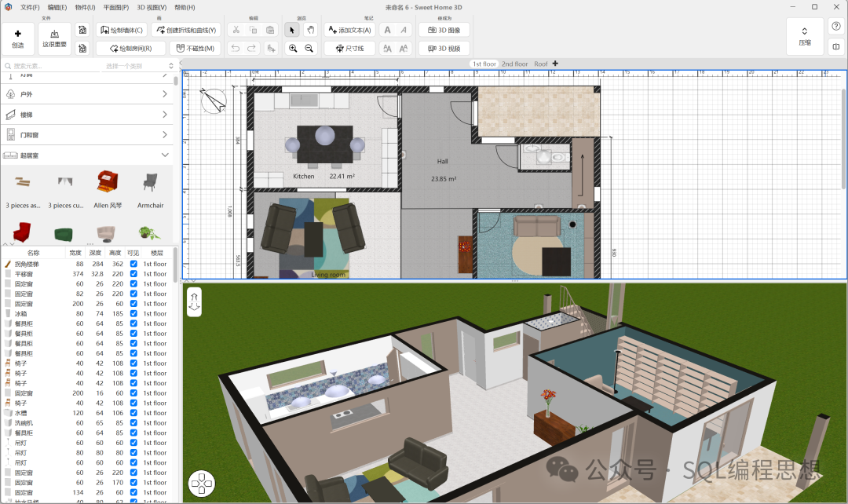848x504 pixels.
Task: Click the zoom out magnifier icon
Action: 309,49
